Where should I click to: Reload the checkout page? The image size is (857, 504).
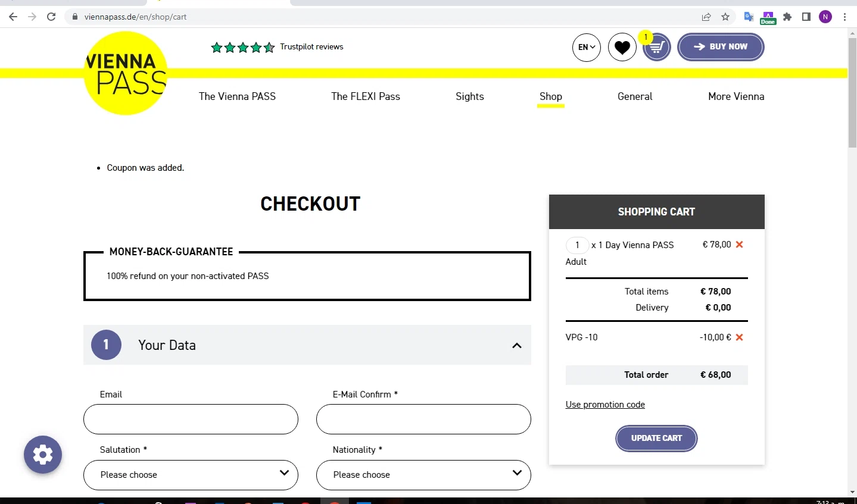pyautogui.click(x=51, y=17)
